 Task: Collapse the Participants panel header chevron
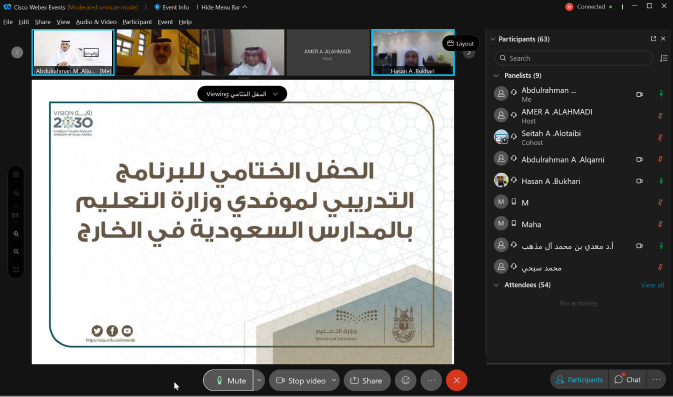(x=493, y=39)
